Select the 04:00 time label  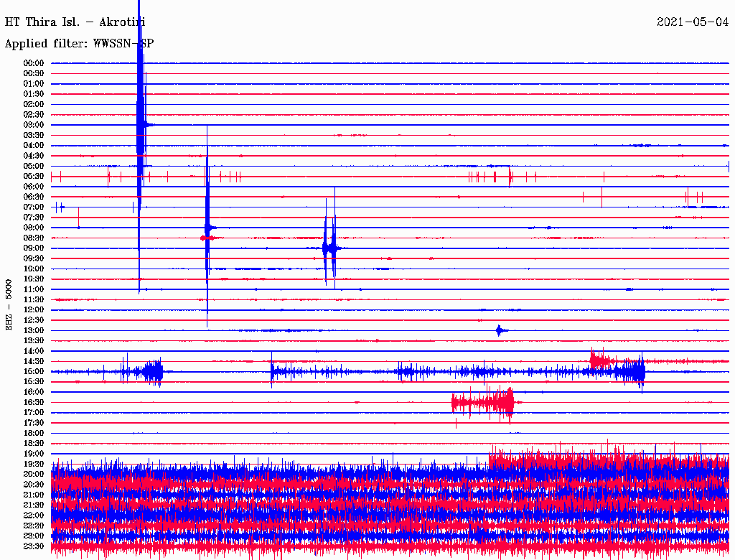[33, 146]
